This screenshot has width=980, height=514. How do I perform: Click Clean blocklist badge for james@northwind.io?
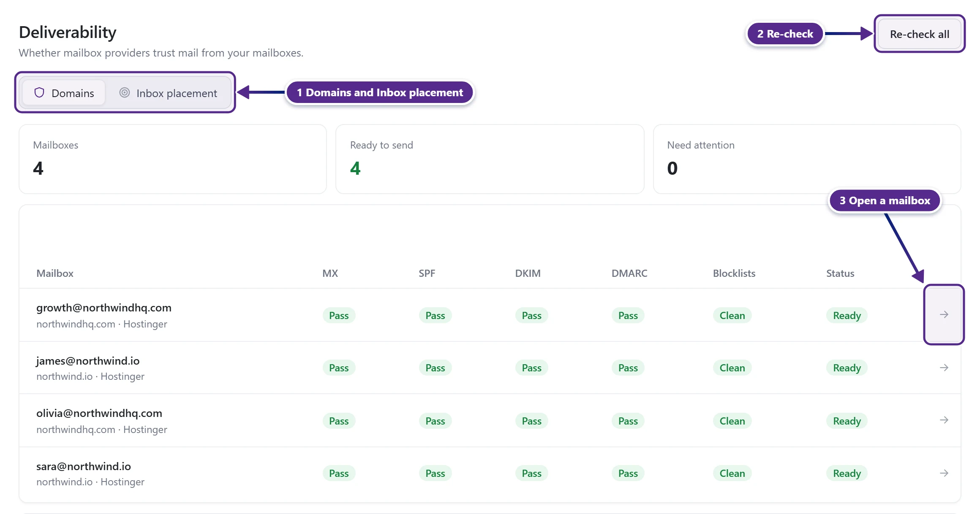(732, 368)
